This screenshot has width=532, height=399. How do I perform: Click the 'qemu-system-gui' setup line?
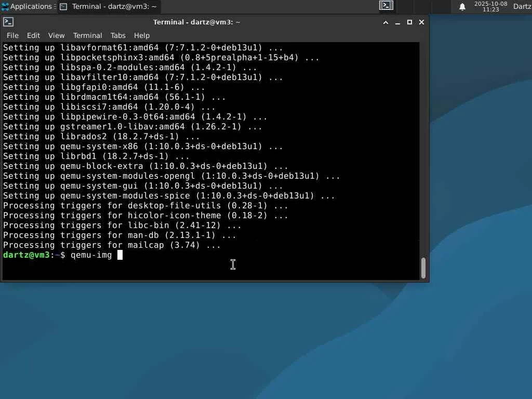(x=143, y=186)
